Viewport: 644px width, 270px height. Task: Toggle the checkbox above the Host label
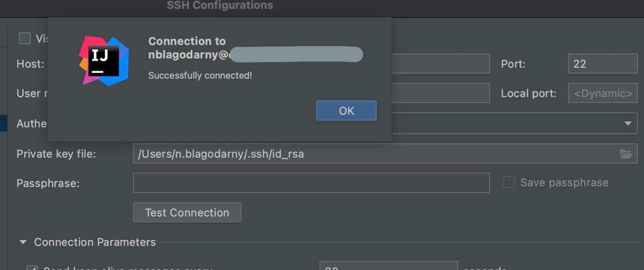pyautogui.click(x=24, y=38)
